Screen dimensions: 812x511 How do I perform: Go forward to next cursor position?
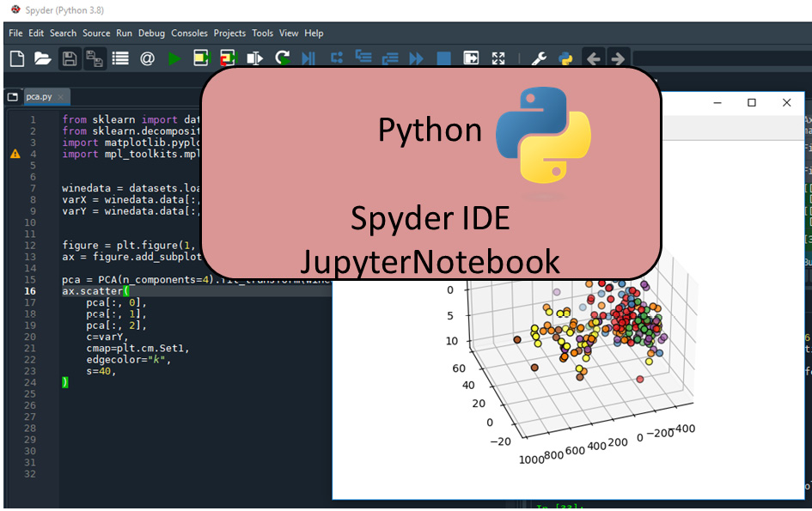coord(618,58)
